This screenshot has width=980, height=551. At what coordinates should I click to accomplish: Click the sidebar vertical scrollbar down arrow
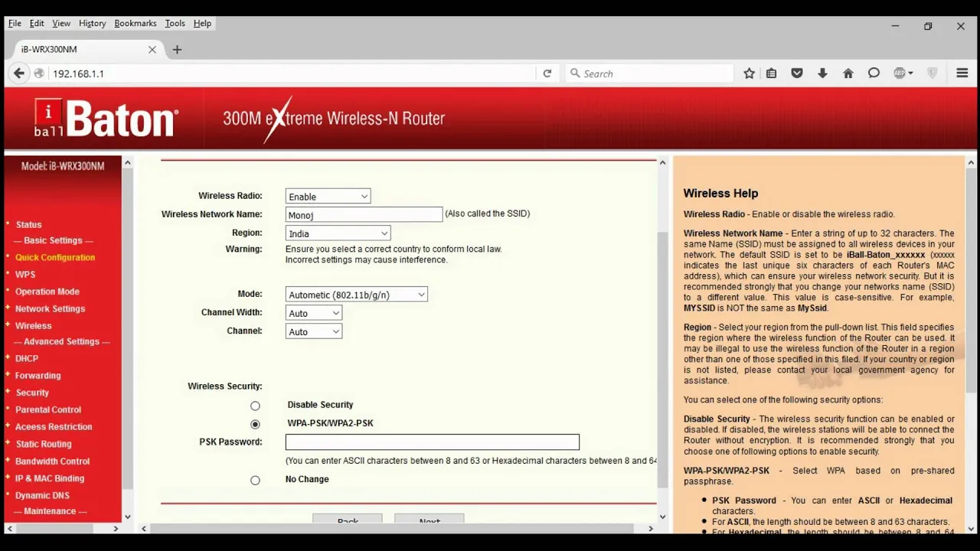127,517
